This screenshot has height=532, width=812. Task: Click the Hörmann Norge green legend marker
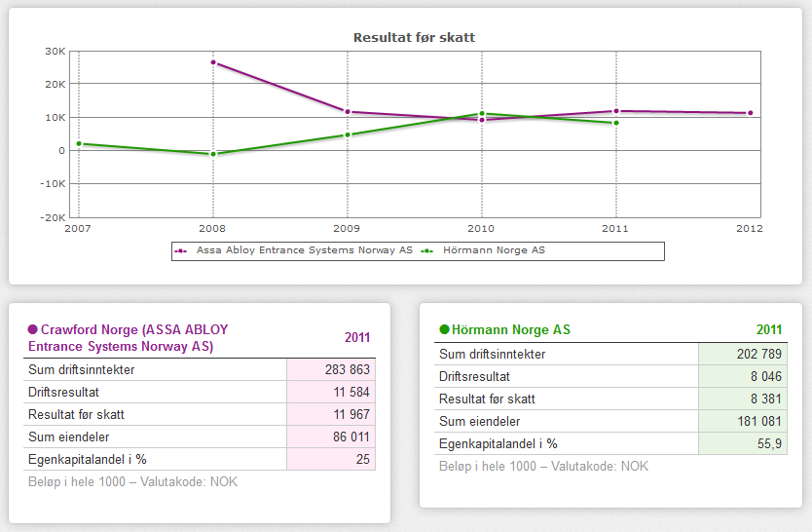point(426,251)
